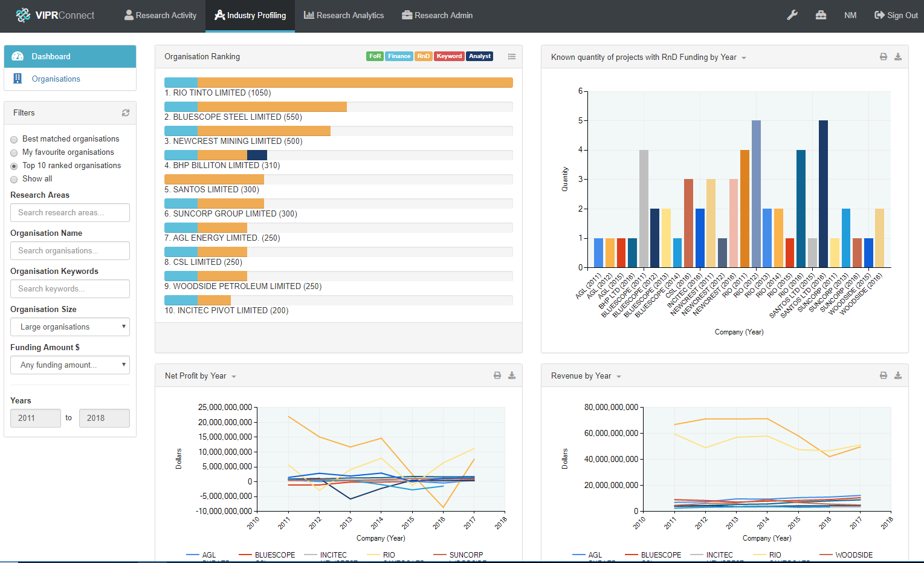
Task: Focus the Search keywords field
Action: 70,288
